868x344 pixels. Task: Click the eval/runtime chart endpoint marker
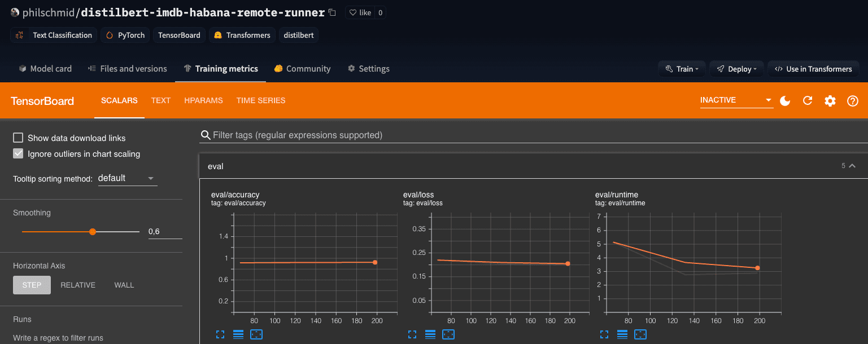(x=757, y=268)
